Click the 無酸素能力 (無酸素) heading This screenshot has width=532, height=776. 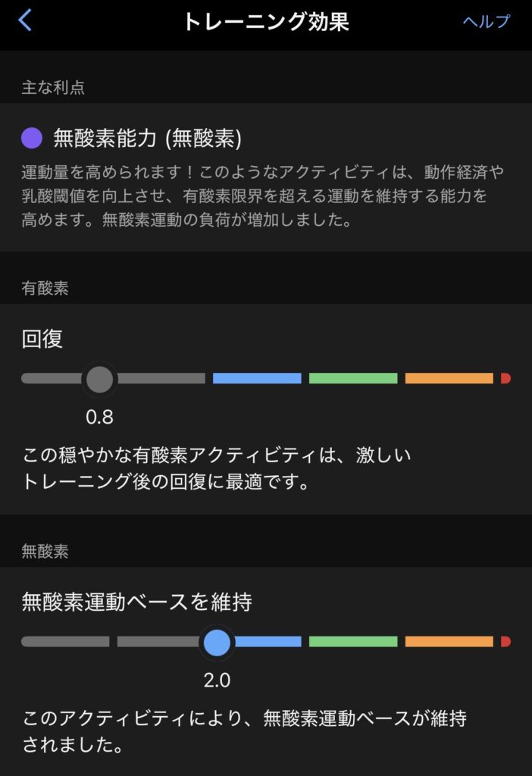click(x=147, y=138)
